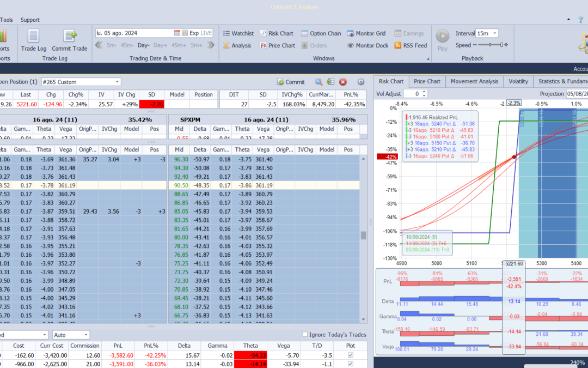Click the expiration jump icon beside Exp
This screenshot has width=588, height=368.
[185, 33]
